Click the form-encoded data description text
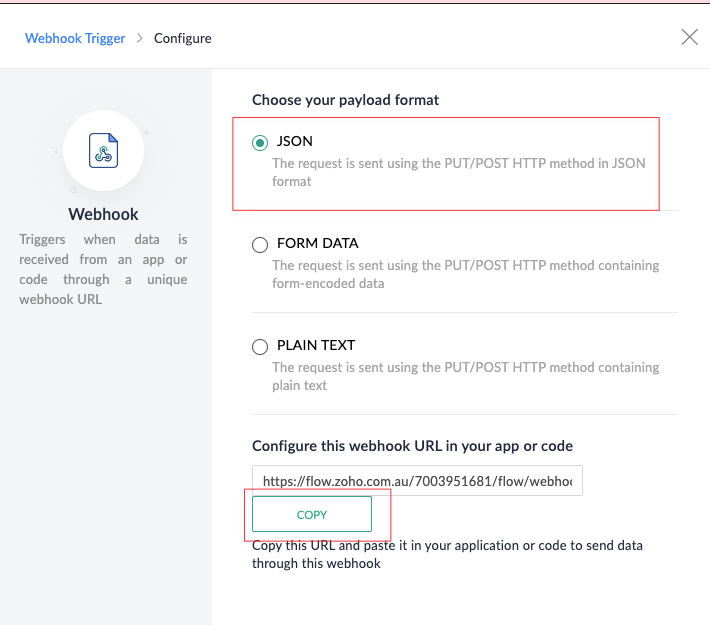Viewport: 710px width, 625px height. 465,274
